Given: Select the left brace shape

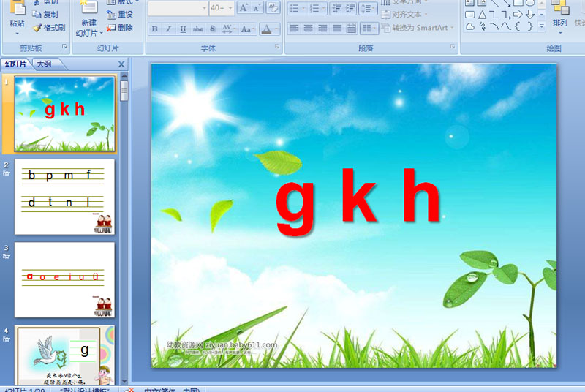Looking at the screenshot, I should [x=518, y=26].
